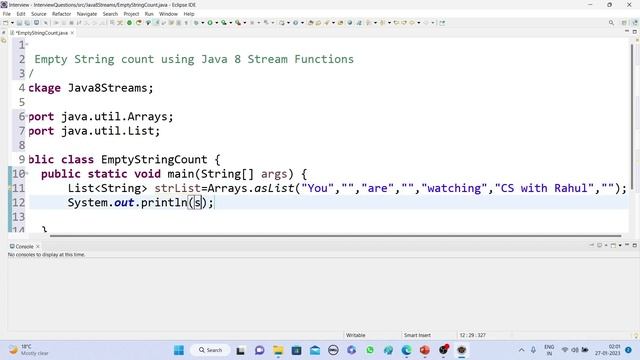The height and width of the screenshot is (360, 640).
Task: Click the Eclipse icon in the taskbar
Action: click(462, 350)
